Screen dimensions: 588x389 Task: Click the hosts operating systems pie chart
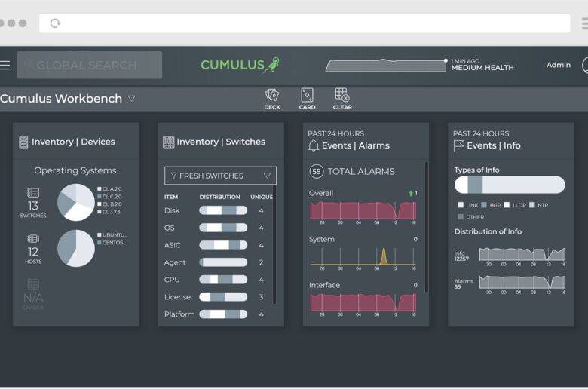(76, 248)
